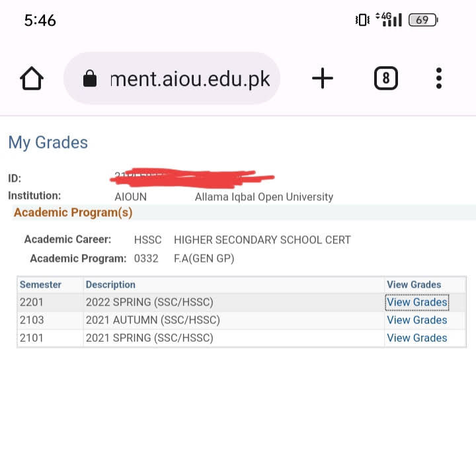Viewport: 476px width, 476px height.
Task: Click the View Grades column header
Action: [414, 284]
